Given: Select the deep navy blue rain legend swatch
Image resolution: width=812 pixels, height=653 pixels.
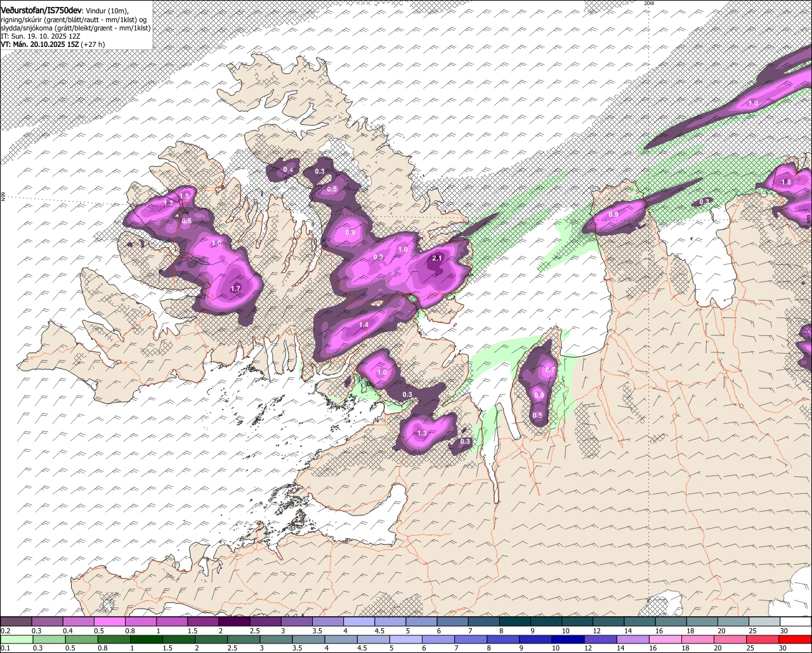Looking at the screenshot, I should 566,639.
